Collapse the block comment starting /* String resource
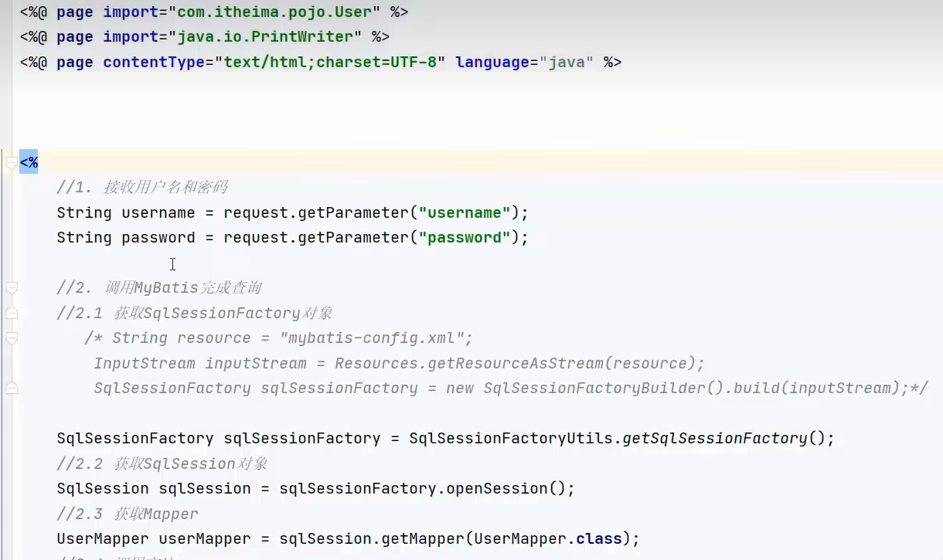The height and width of the screenshot is (560, 943). [12, 338]
